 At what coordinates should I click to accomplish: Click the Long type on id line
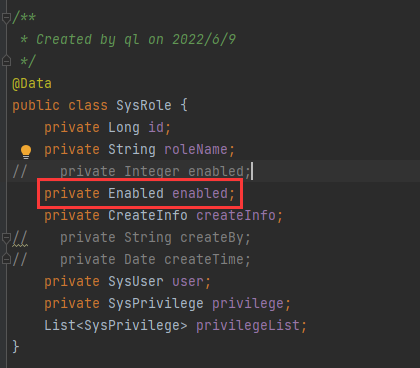tap(124, 127)
